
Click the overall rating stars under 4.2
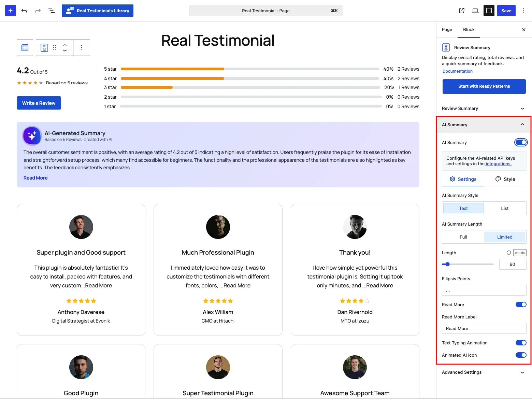click(x=30, y=83)
